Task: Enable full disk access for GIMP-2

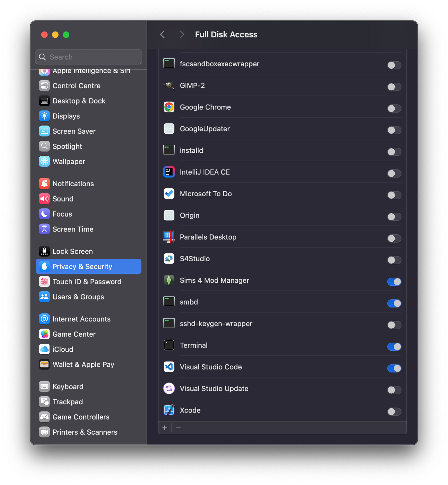Action: point(394,87)
